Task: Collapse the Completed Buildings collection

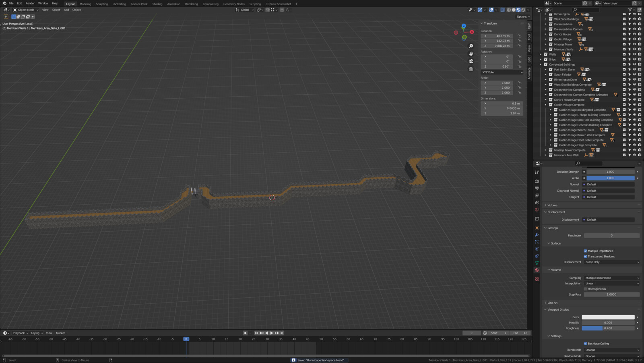Action: point(541,64)
